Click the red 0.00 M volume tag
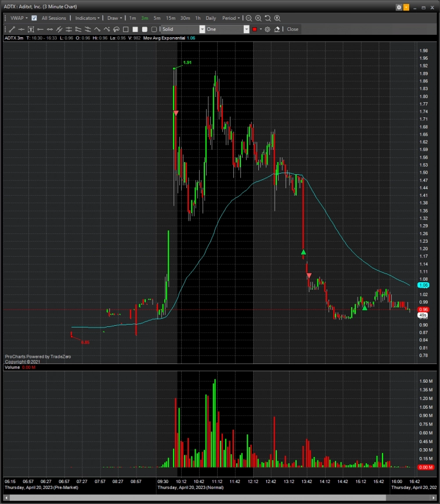 pyautogui.click(x=425, y=467)
